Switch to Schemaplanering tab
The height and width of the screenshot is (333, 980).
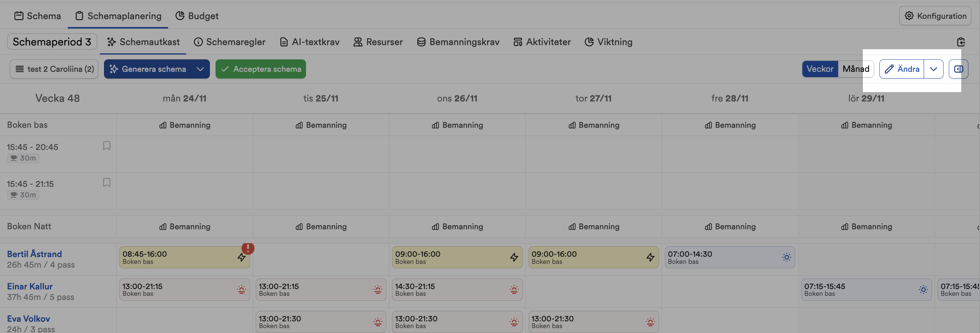coord(118,16)
